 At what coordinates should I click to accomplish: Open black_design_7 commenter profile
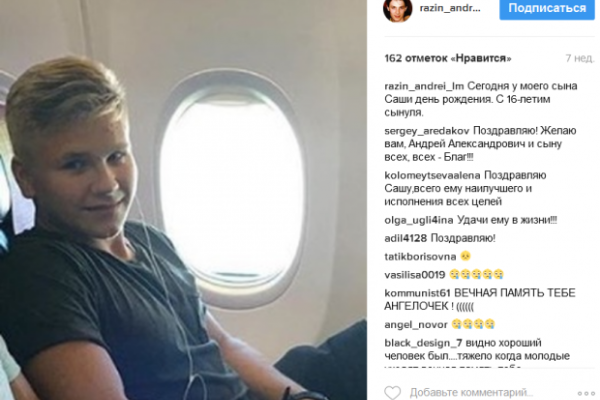(423, 343)
